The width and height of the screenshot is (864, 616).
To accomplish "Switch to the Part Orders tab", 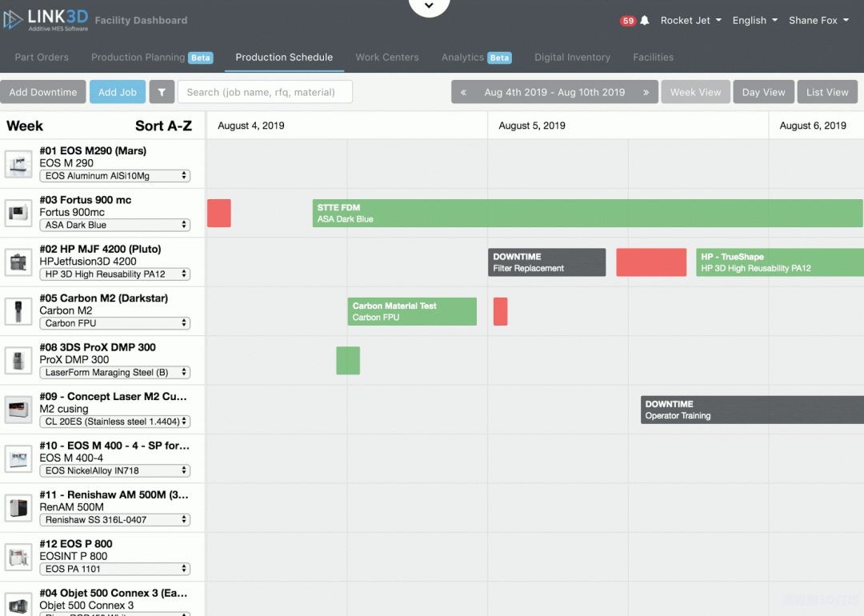I will point(42,58).
